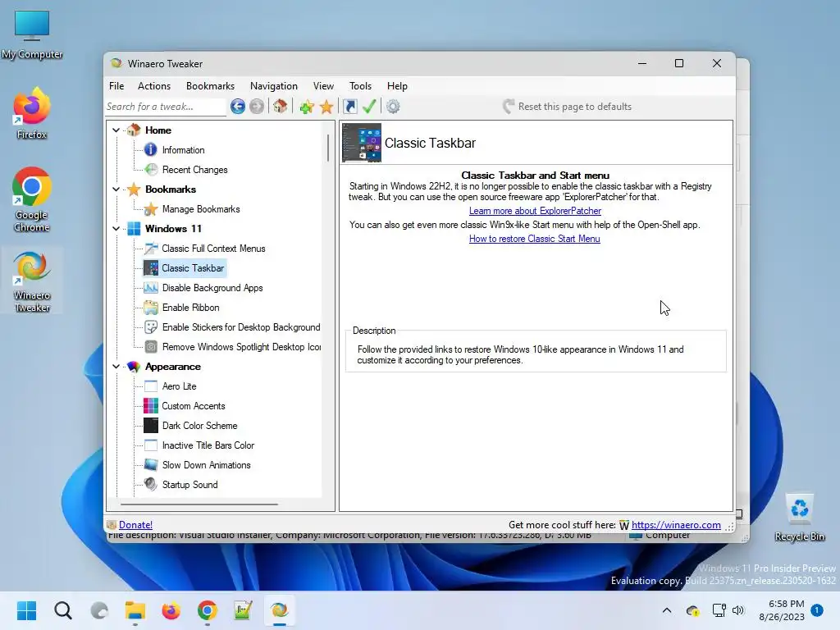
Task: Click the shortcut arrow toolbar icon
Action: pyautogui.click(x=349, y=107)
